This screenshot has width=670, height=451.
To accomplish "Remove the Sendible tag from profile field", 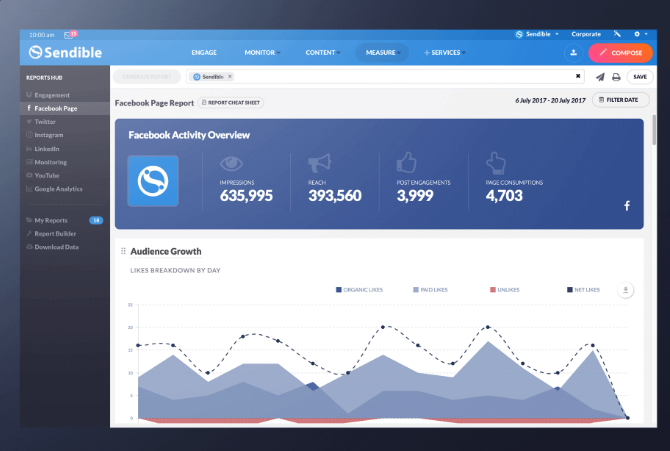I will (229, 76).
